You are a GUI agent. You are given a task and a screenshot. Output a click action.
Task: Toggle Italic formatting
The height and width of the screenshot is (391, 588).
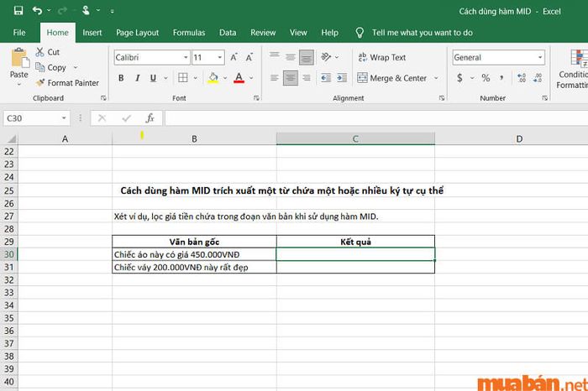click(x=137, y=78)
